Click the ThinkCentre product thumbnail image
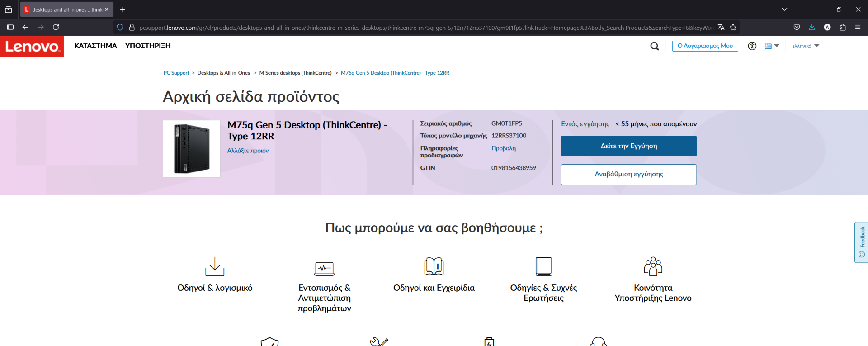 pos(192,149)
